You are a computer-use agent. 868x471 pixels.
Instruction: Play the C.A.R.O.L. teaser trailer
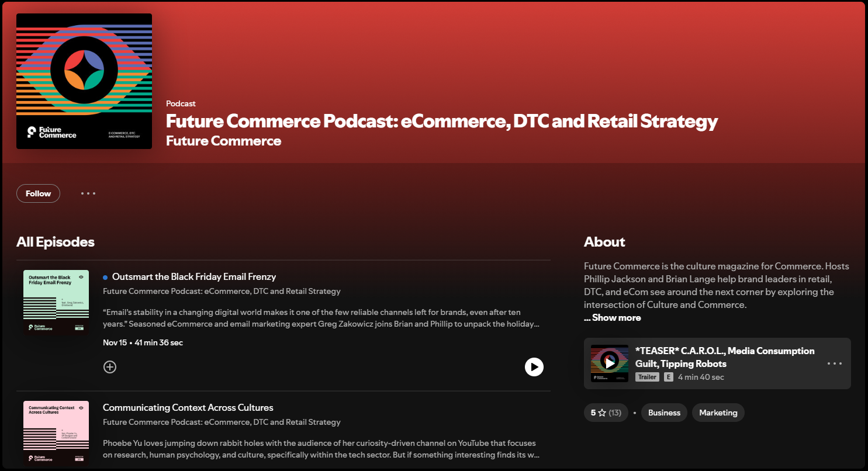pos(610,363)
